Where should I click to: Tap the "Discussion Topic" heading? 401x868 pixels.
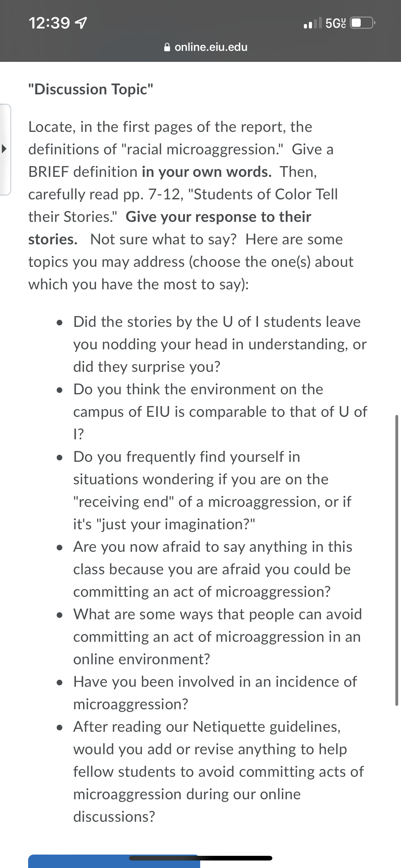click(x=91, y=89)
